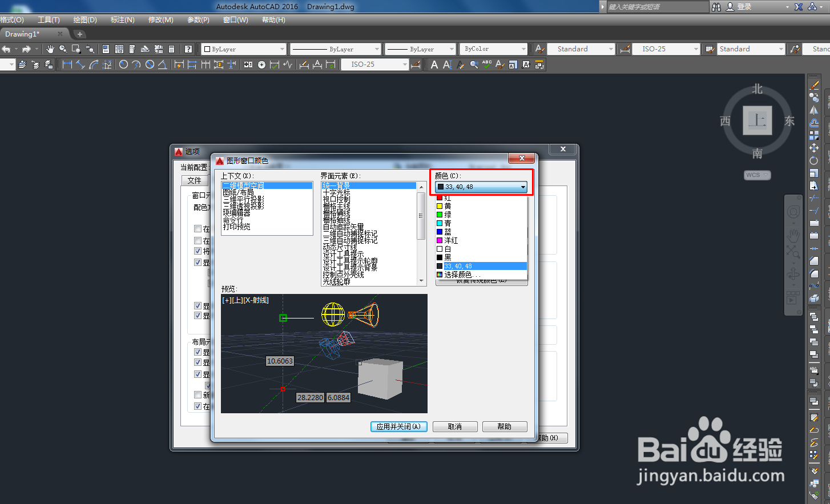Open the 工具(T) menu

tap(49, 20)
